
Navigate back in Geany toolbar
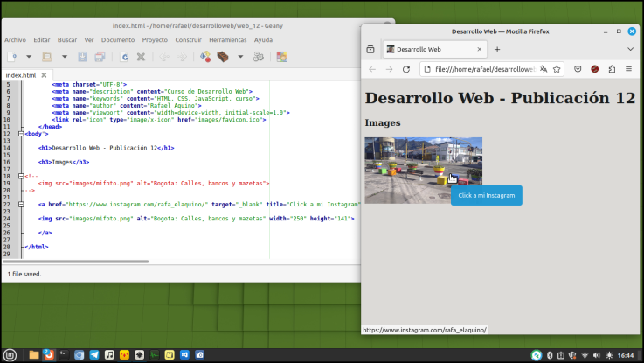164,57
